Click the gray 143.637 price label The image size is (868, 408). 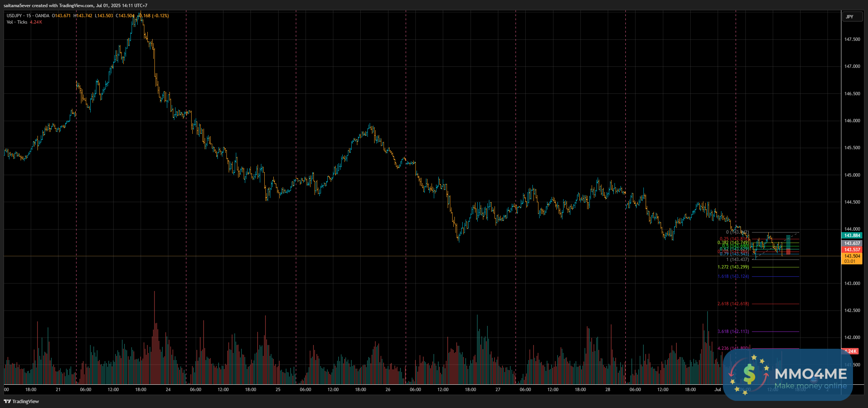[x=852, y=243]
